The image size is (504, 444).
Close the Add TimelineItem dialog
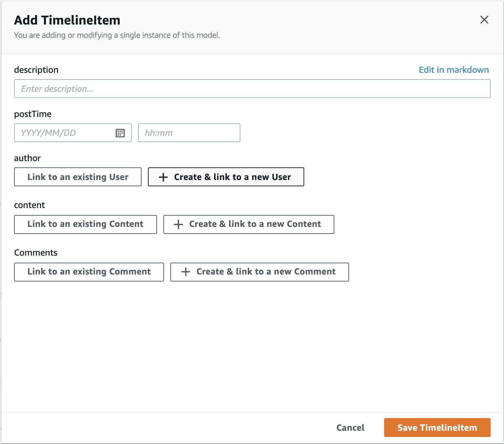pos(484,20)
